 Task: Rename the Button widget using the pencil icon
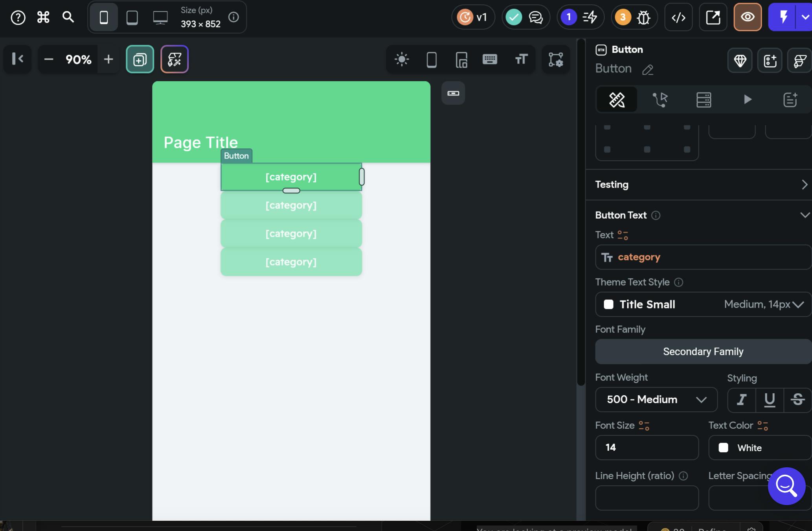pyautogui.click(x=648, y=70)
